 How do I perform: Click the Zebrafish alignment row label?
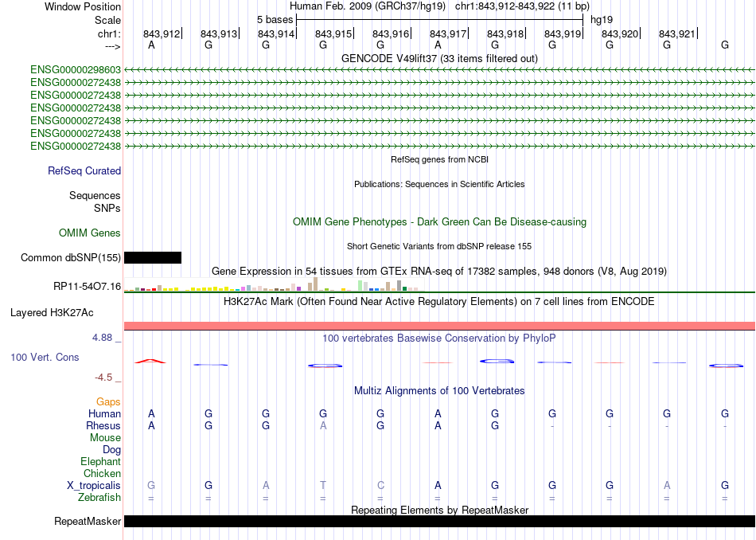tap(99, 498)
